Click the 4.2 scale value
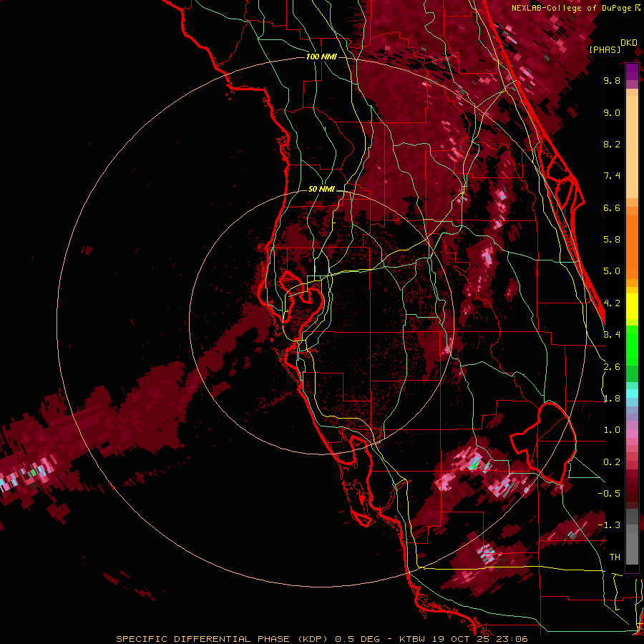Screen dimensions: 644x644 coord(612,303)
